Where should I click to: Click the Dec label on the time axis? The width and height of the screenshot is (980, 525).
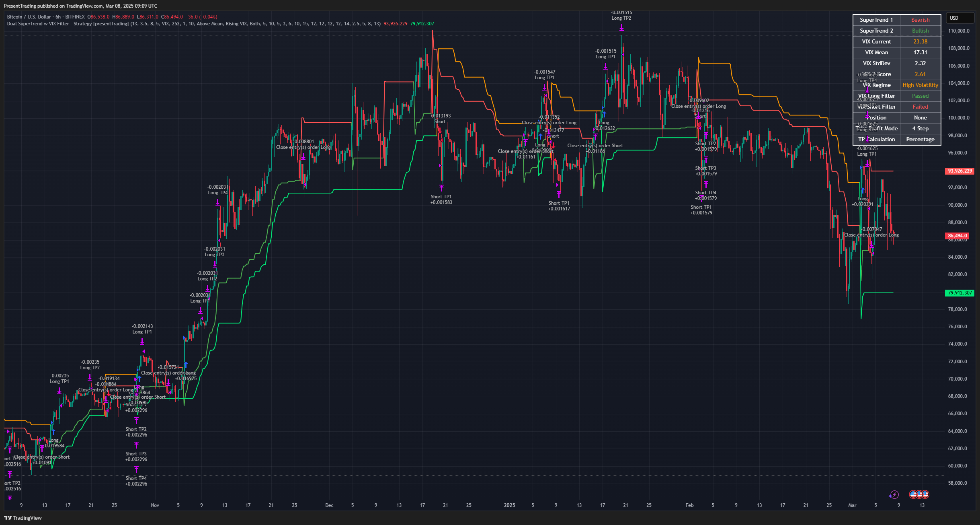pyautogui.click(x=329, y=505)
